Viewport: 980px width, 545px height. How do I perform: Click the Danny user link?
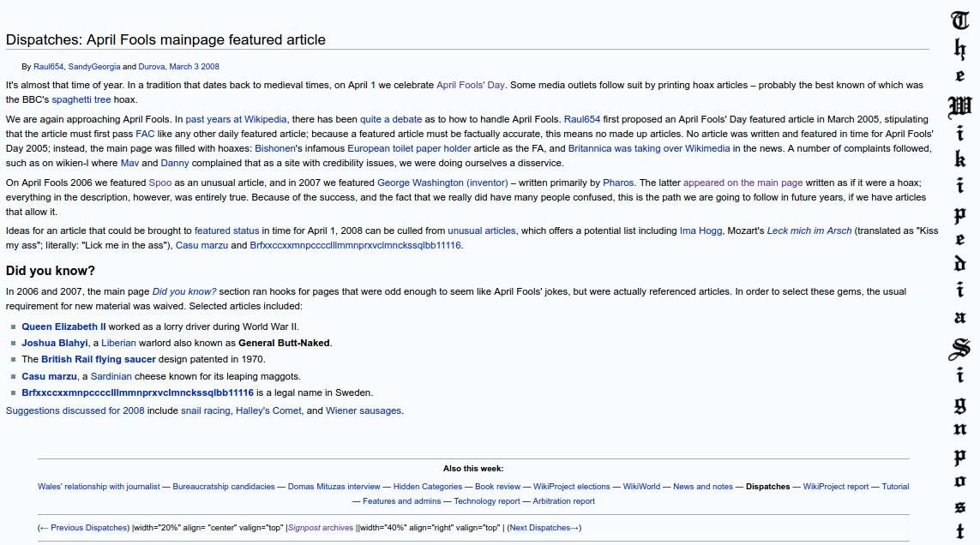[x=174, y=163]
